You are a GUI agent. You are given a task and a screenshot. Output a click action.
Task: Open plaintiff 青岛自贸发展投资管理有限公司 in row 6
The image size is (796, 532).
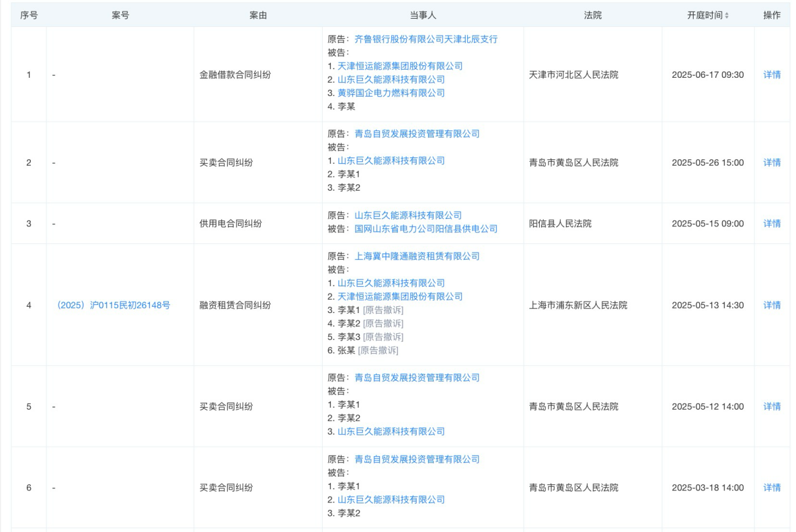click(x=417, y=459)
